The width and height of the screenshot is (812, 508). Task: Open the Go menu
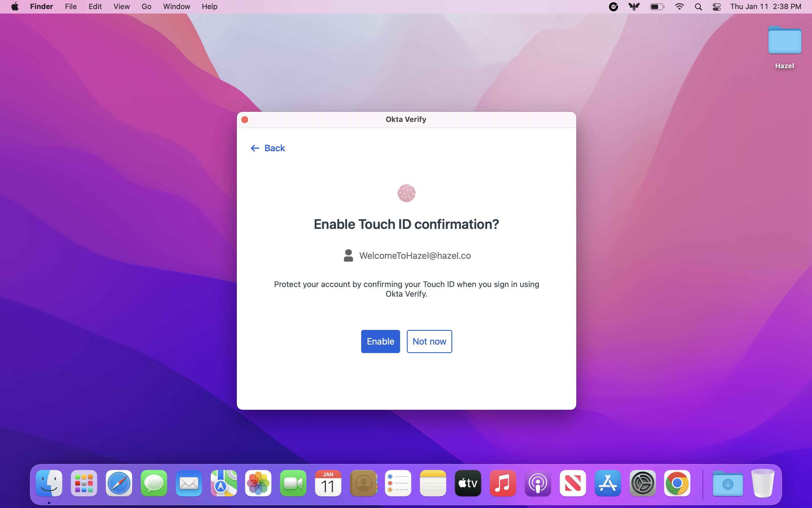coord(146,6)
